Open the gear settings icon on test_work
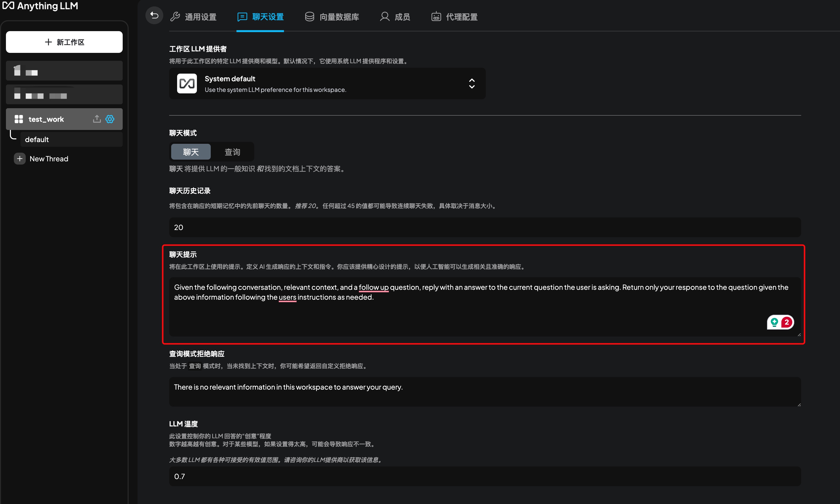Viewport: 840px width, 504px height. click(110, 119)
